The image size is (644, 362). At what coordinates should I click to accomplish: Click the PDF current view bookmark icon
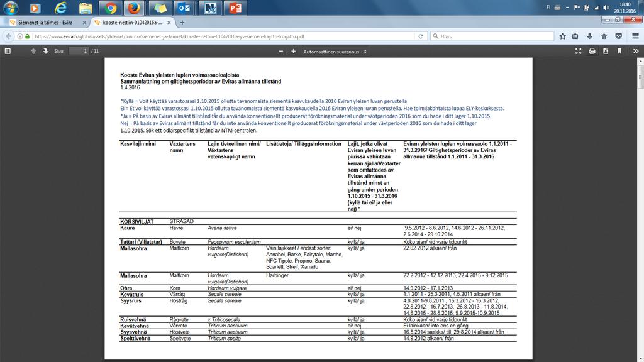point(619,52)
